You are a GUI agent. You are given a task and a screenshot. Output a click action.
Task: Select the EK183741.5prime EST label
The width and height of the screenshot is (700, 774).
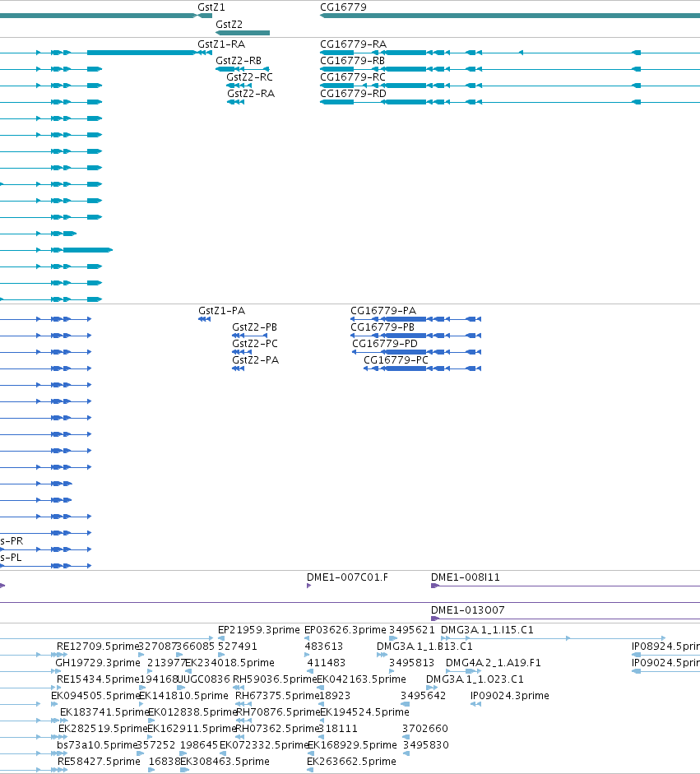tap(104, 711)
